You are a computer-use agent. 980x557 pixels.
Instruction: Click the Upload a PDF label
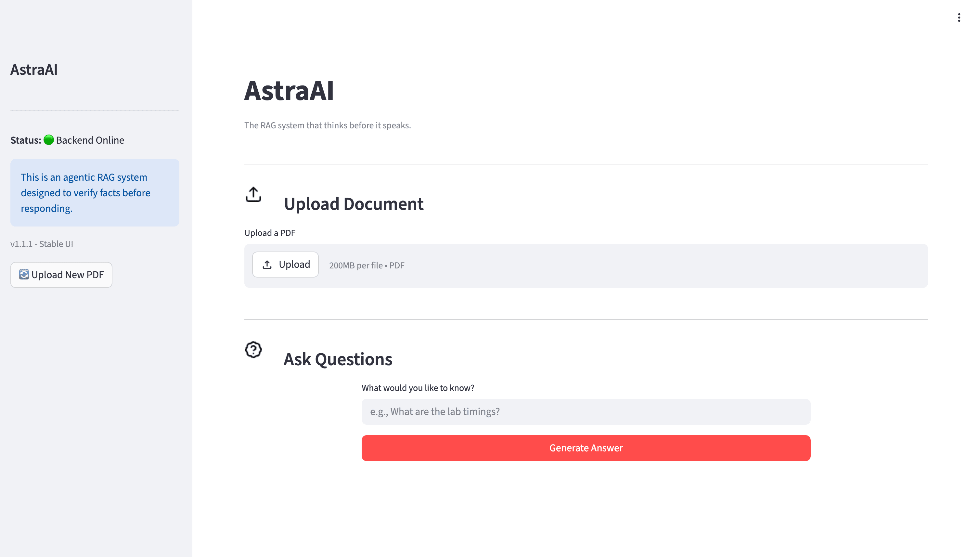[270, 233]
